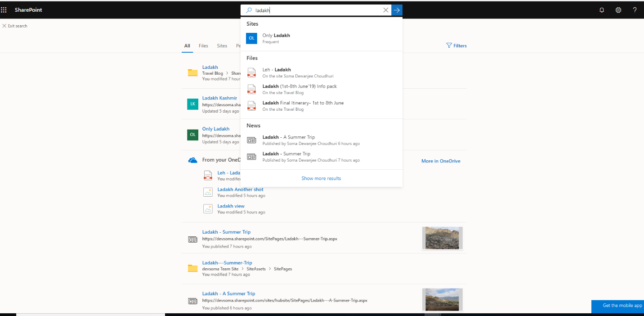The height and width of the screenshot is (316, 644).
Task: Switch to the Files results tab
Action: point(203,45)
